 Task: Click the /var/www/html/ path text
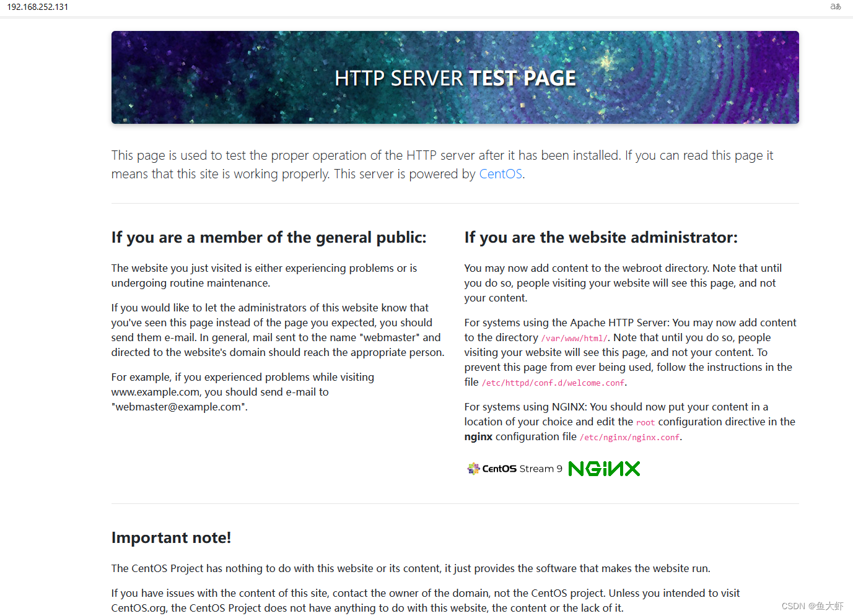pos(574,339)
